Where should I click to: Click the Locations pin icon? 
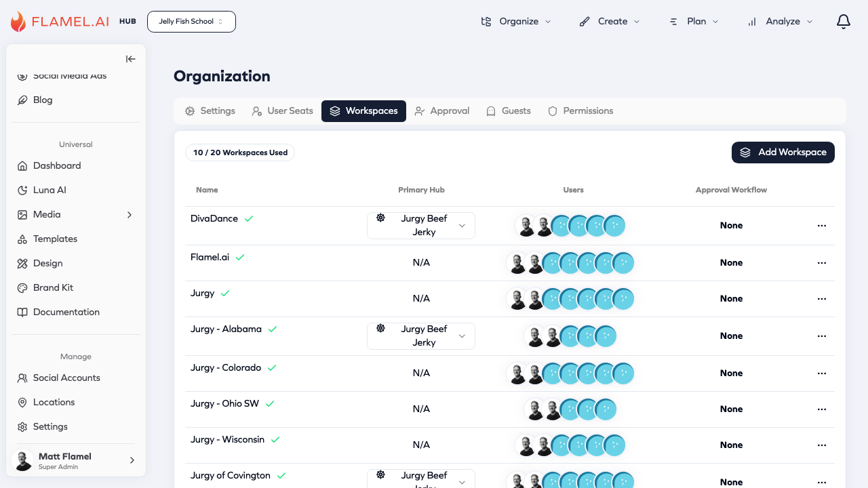click(x=22, y=402)
